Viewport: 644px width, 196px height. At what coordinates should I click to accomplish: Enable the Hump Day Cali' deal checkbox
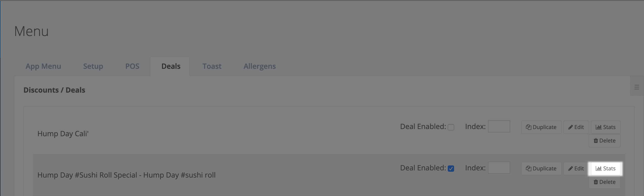tap(451, 127)
